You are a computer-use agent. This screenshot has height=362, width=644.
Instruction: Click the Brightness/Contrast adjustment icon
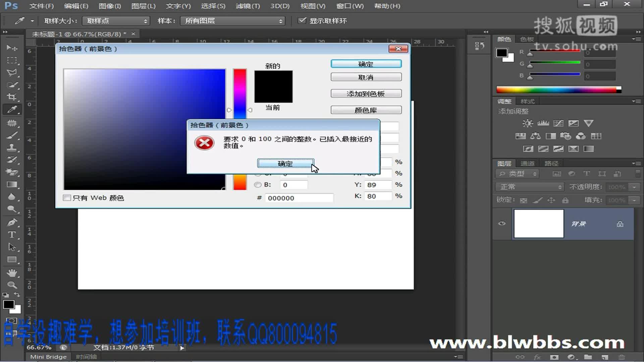tap(527, 123)
